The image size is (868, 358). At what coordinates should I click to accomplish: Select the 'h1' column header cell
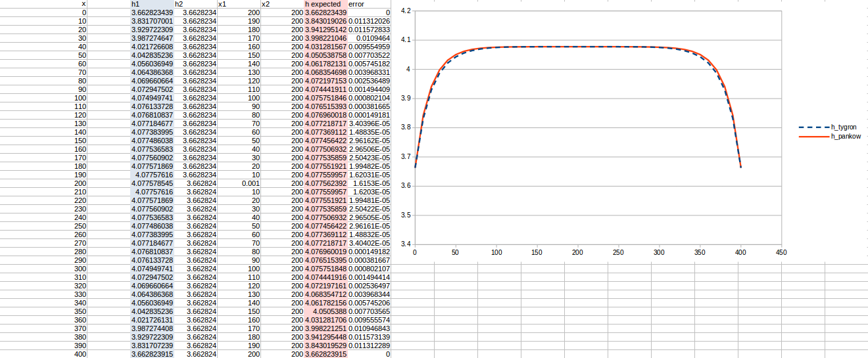(x=152, y=4)
